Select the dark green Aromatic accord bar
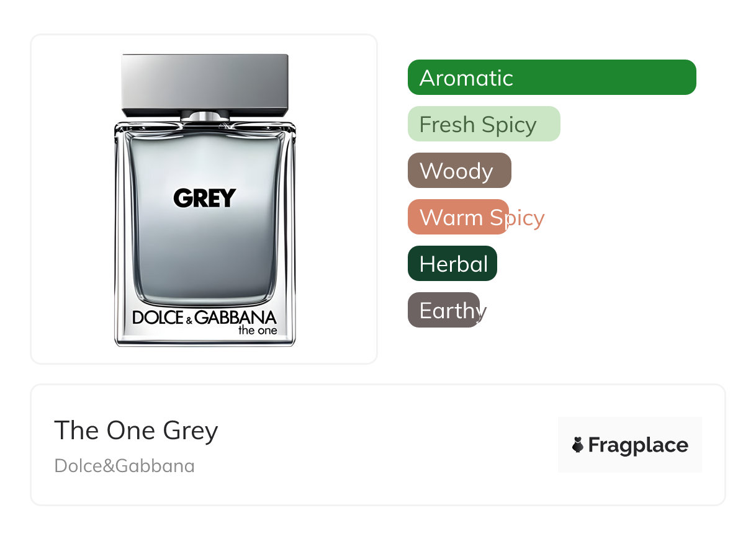 [551, 78]
